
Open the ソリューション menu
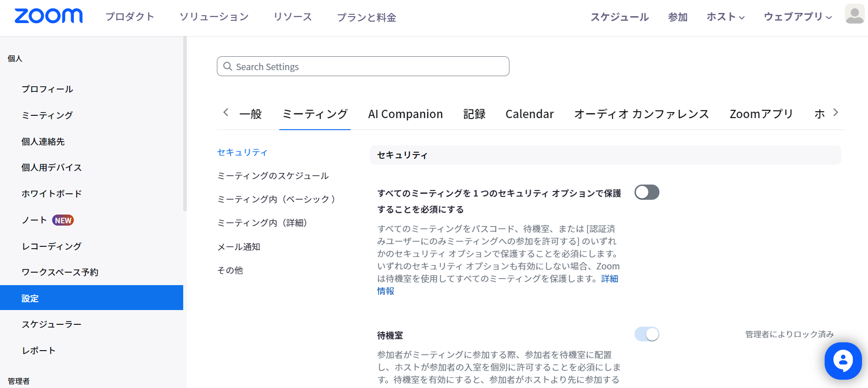click(214, 17)
